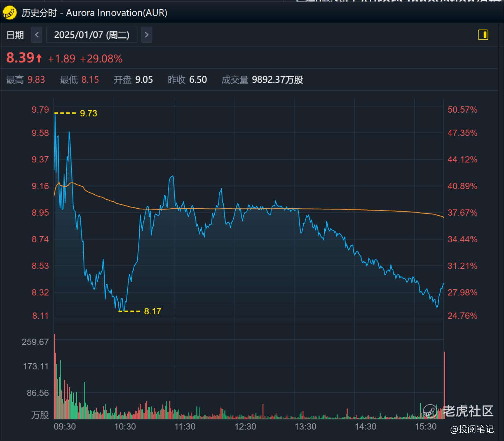Click the 12:30 time axis label

[245, 427]
